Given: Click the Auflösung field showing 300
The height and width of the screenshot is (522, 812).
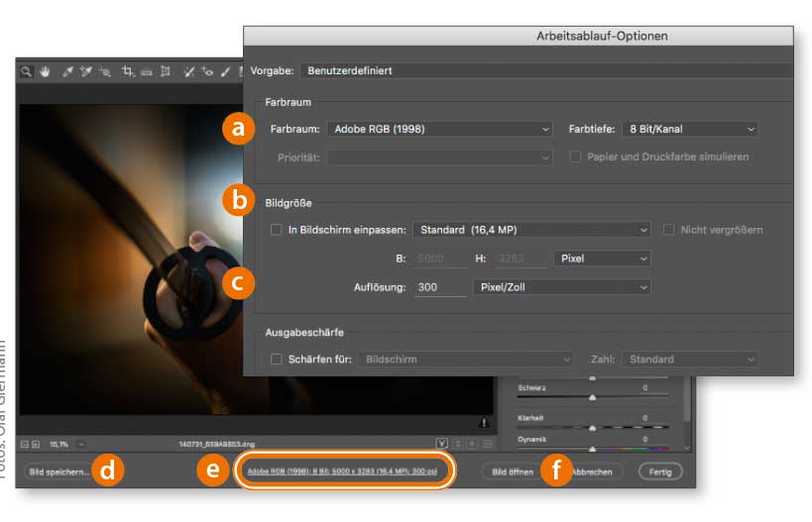Looking at the screenshot, I should point(438,287).
